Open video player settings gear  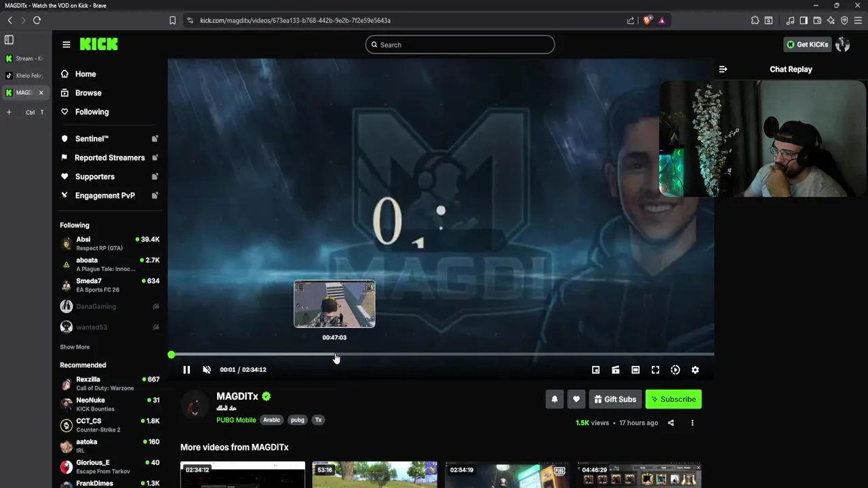click(695, 370)
